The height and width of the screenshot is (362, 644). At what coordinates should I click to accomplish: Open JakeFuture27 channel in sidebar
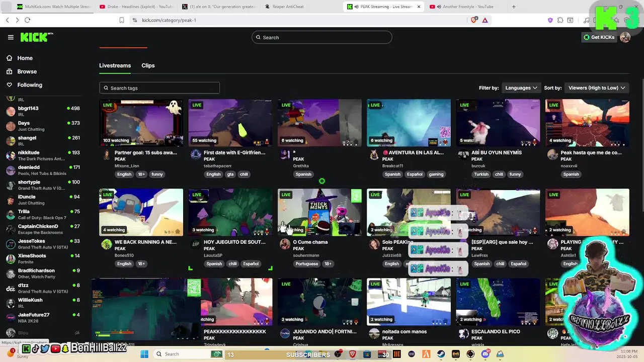[x=43, y=317]
